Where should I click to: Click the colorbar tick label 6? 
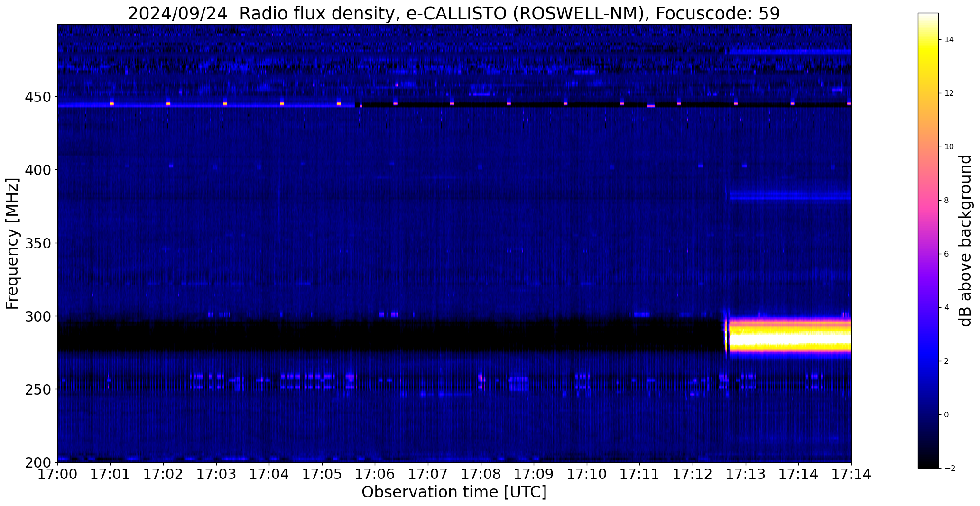point(947,254)
